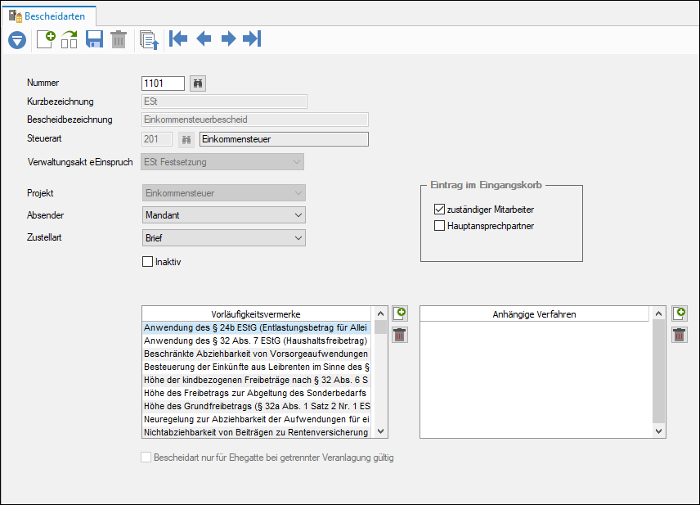Go to the next record arrow
Screen dimensions: 700x505
tap(229, 39)
